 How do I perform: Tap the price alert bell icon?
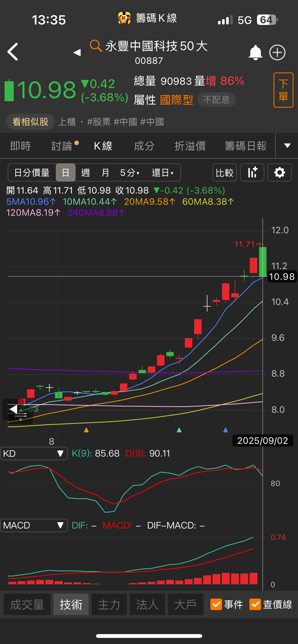click(255, 53)
